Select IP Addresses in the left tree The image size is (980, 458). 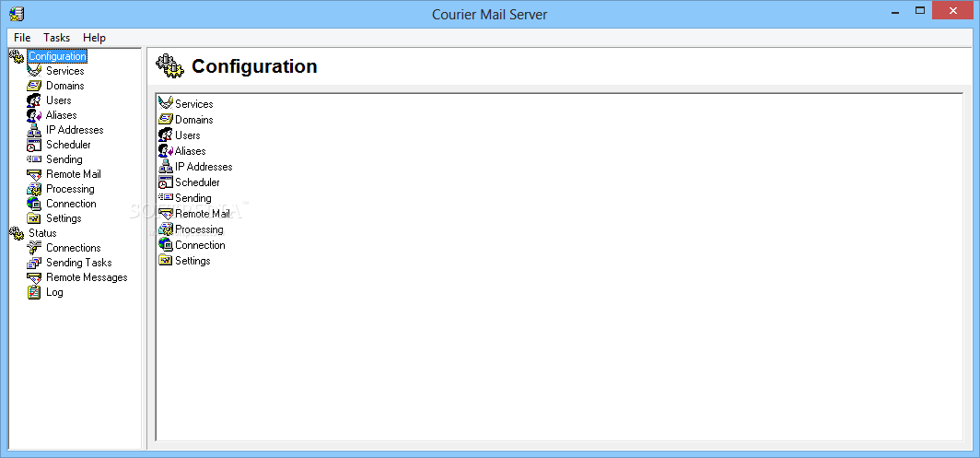coord(75,130)
